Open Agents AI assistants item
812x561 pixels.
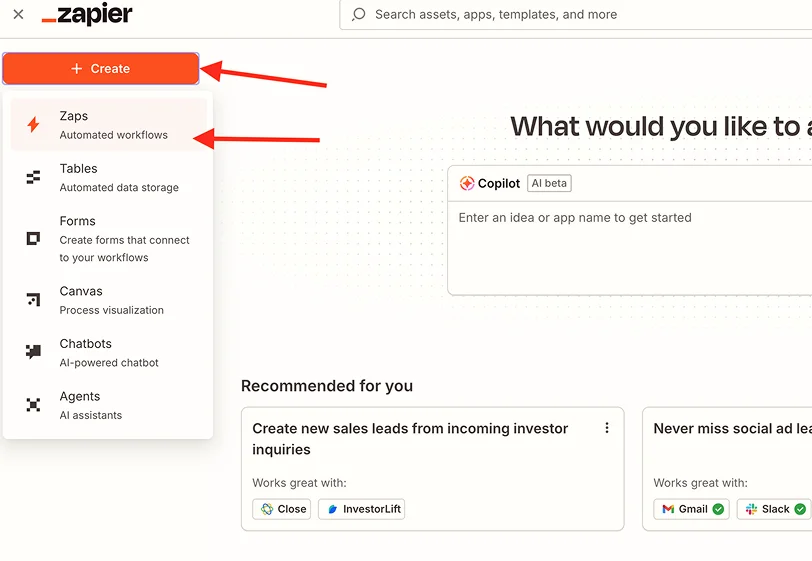click(x=109, y=406)
